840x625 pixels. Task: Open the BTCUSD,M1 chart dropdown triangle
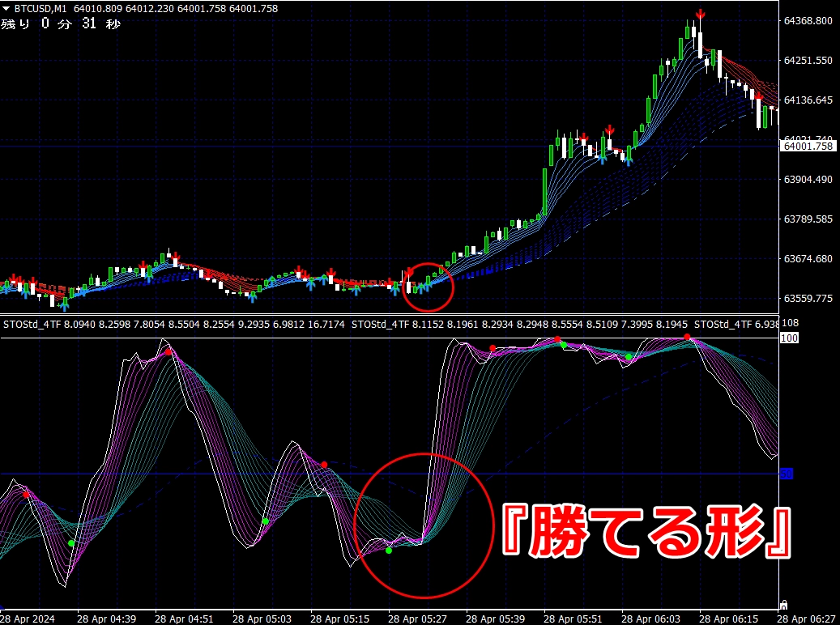[6, 9]
